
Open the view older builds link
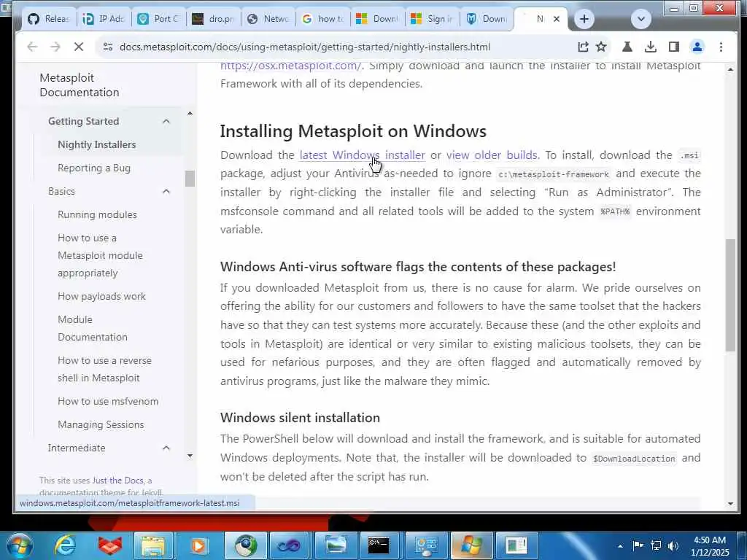point(492,155)
